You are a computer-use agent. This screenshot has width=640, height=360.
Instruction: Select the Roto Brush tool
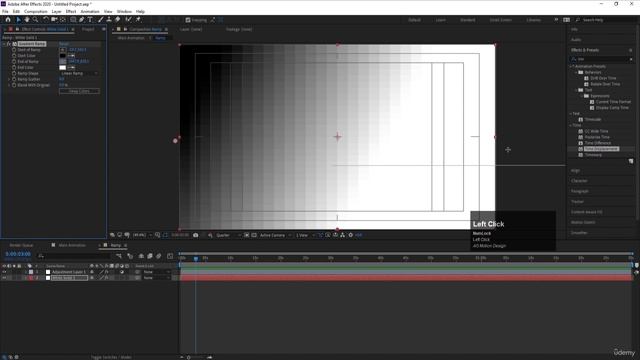(x=129, y=20)
